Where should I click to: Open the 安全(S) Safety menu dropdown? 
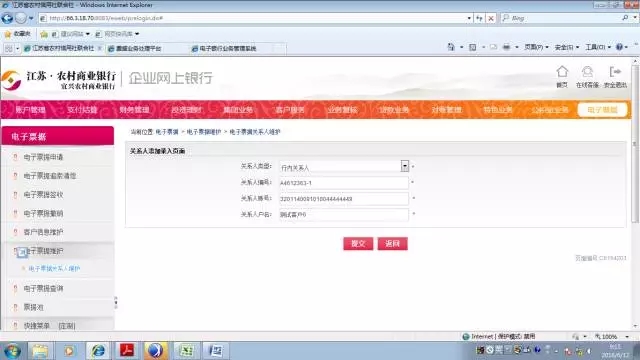pyautogui.click(x=567, y=47)
